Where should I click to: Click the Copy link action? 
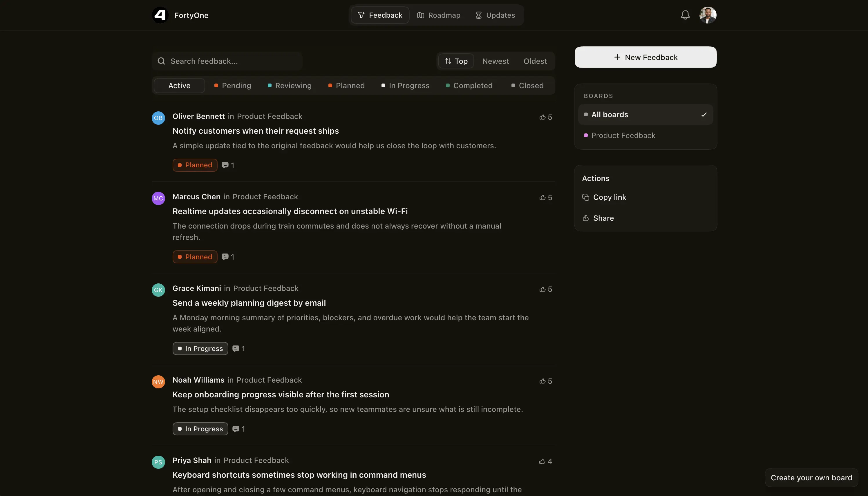coord(604,197)
